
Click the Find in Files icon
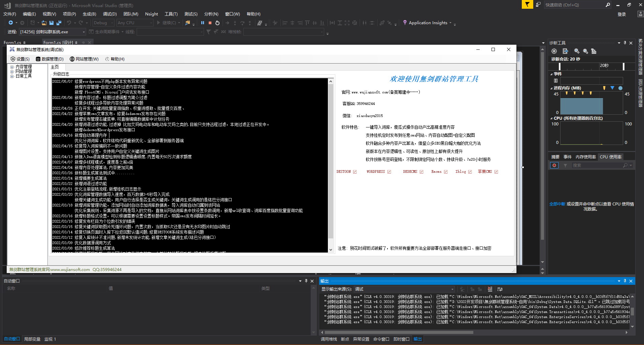click(188, 23)
